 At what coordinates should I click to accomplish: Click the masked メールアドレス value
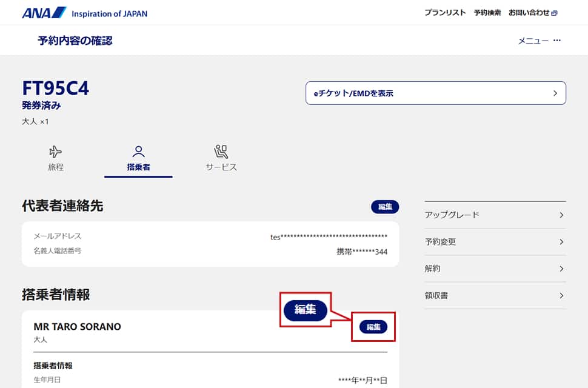point(329,237)
